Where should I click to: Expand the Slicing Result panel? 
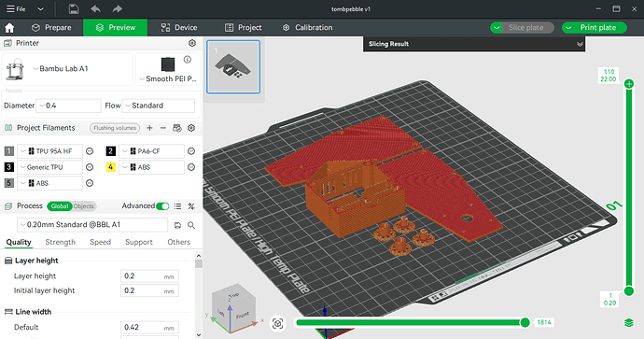pyautogui.click(x=580, y=45)
